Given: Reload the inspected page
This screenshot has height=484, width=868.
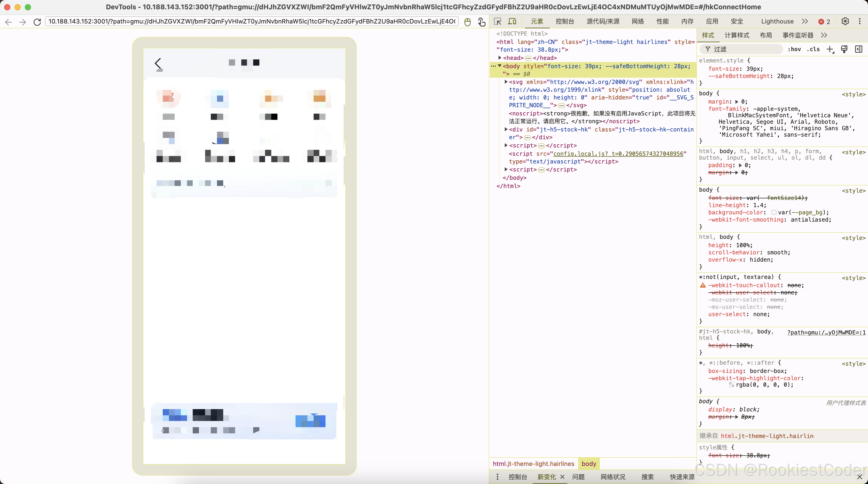Looking at the screenshot, I should tap(37, 22).
